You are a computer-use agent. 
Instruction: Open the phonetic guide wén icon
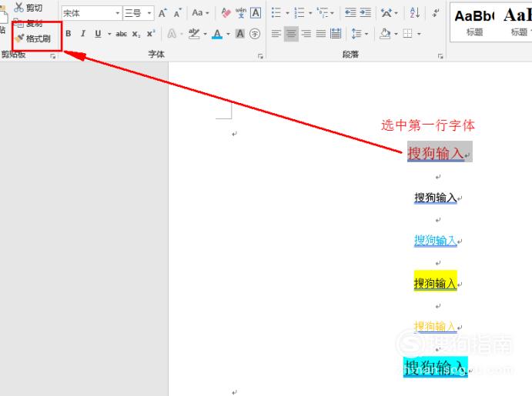coord(241,13)
